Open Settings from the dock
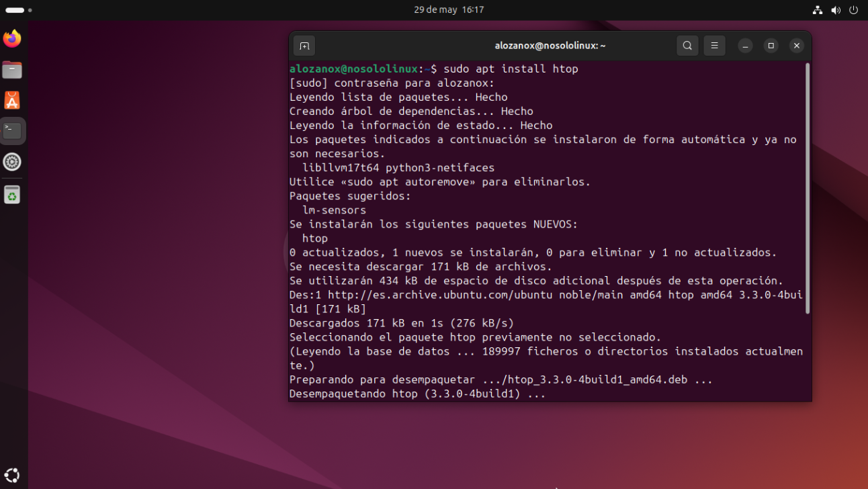The image size is (868, 489). coord(12,162)
